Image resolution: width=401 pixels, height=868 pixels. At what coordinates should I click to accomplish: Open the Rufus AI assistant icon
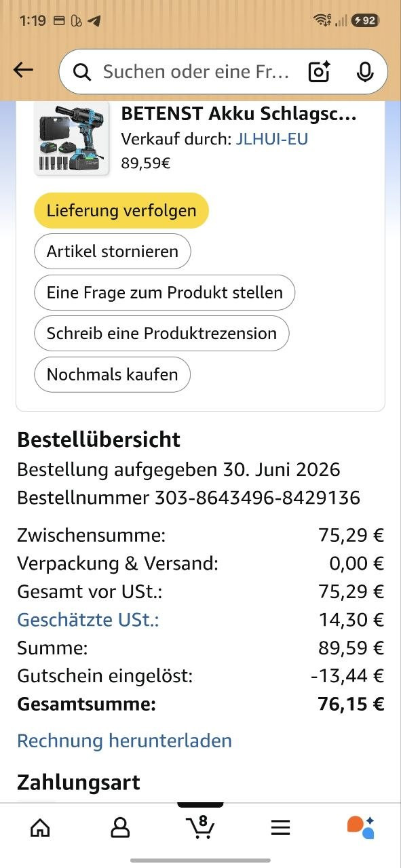click(x=360, y=827)
